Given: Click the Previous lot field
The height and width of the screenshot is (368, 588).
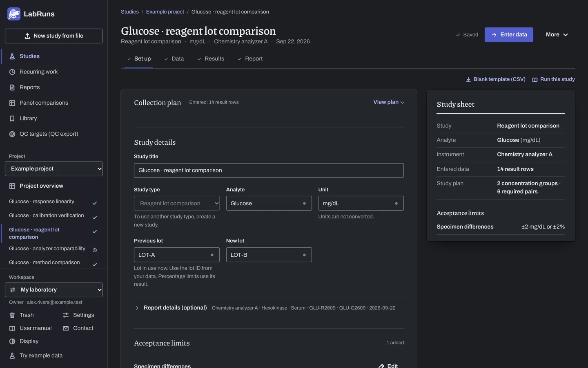Looking at the screenshot, I should 177,255.
